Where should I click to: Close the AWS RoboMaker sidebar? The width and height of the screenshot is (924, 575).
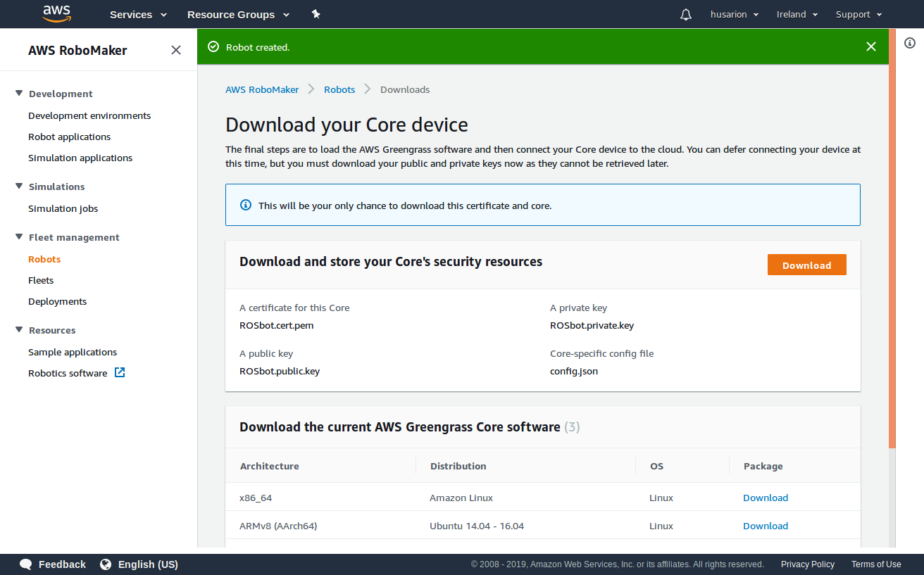[176, 50]
